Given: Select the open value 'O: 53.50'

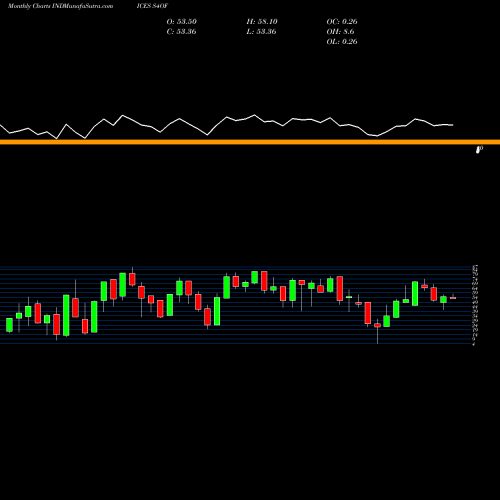Looking at the screenshot, I should pyautogui.click(x=182, y=22).
